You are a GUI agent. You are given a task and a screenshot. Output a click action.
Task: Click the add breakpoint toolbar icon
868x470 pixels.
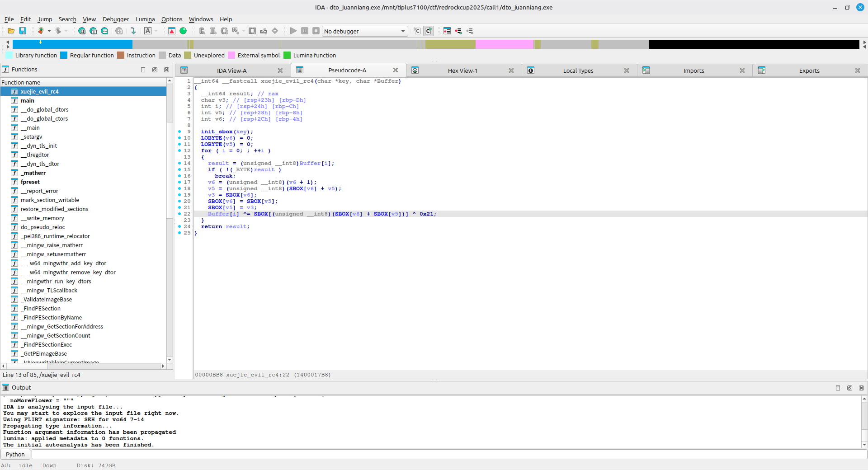click(458, 31)
